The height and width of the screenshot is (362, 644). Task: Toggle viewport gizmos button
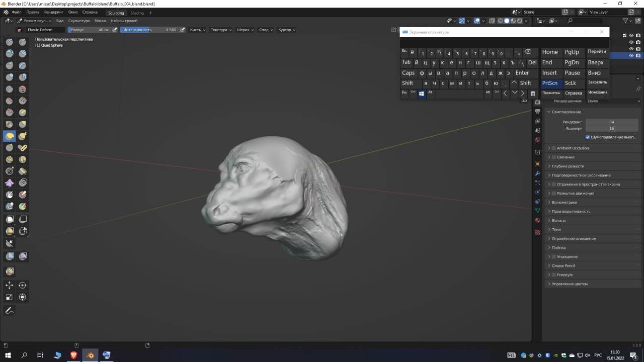coord(461,21)
